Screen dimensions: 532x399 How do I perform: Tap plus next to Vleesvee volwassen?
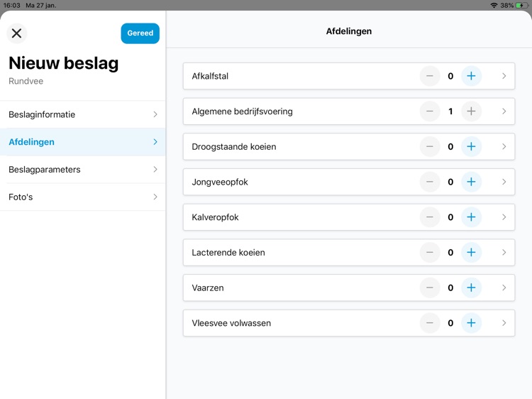(x=471, y=323)
